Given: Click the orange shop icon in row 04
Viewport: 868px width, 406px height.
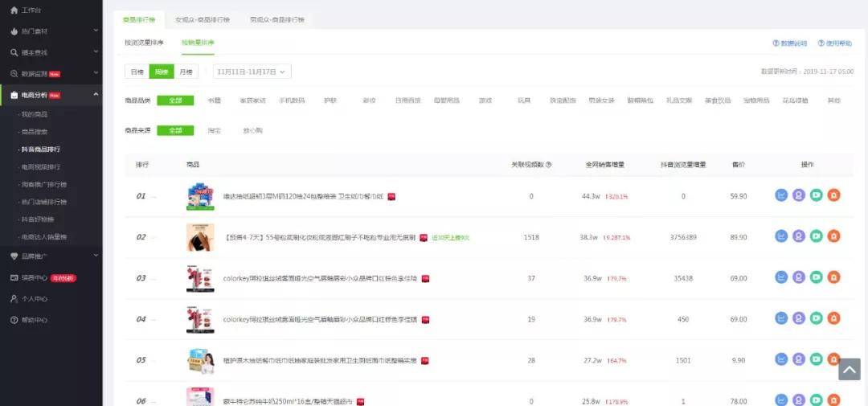Looking at the screenshot, I should point(833,318).
